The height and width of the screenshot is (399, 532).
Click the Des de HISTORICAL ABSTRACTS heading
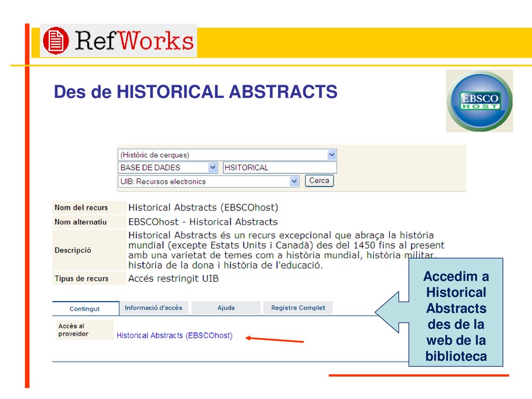coord(195,91)
